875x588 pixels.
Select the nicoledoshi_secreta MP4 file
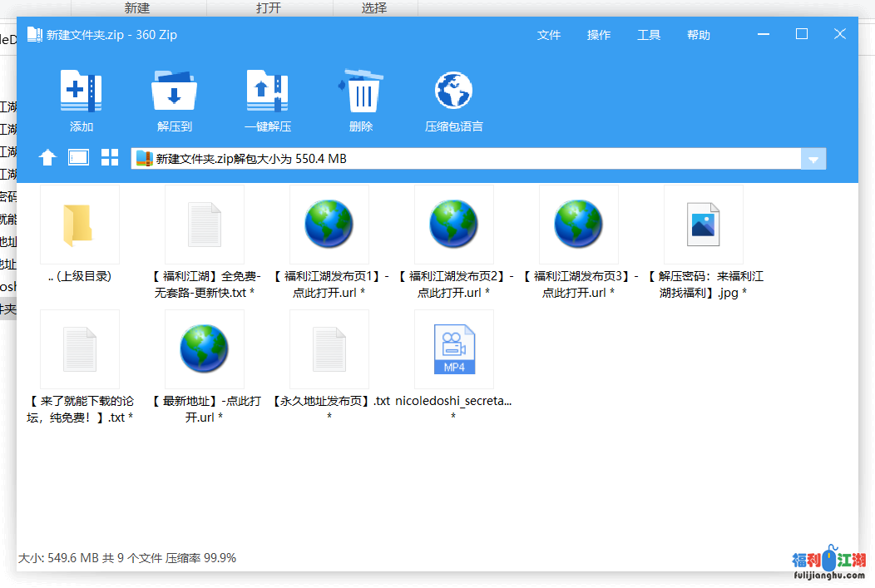pyautogui.click(x=453, y=350)
